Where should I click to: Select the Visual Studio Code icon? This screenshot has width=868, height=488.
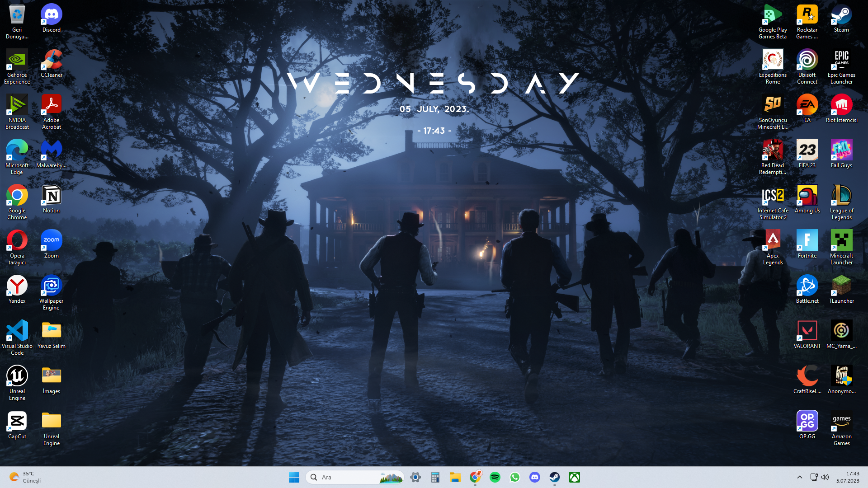[17, 338]
